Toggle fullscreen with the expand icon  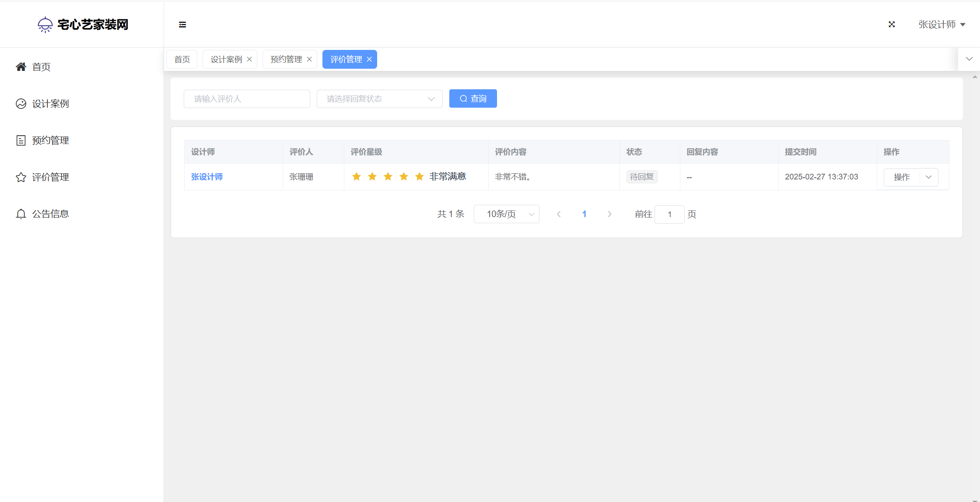(x=892, y=25)
